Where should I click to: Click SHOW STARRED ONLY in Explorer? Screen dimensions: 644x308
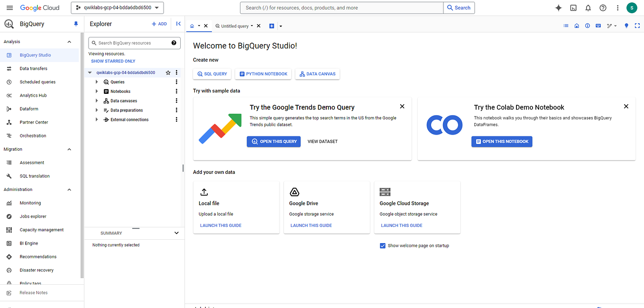tap(113, 61)
